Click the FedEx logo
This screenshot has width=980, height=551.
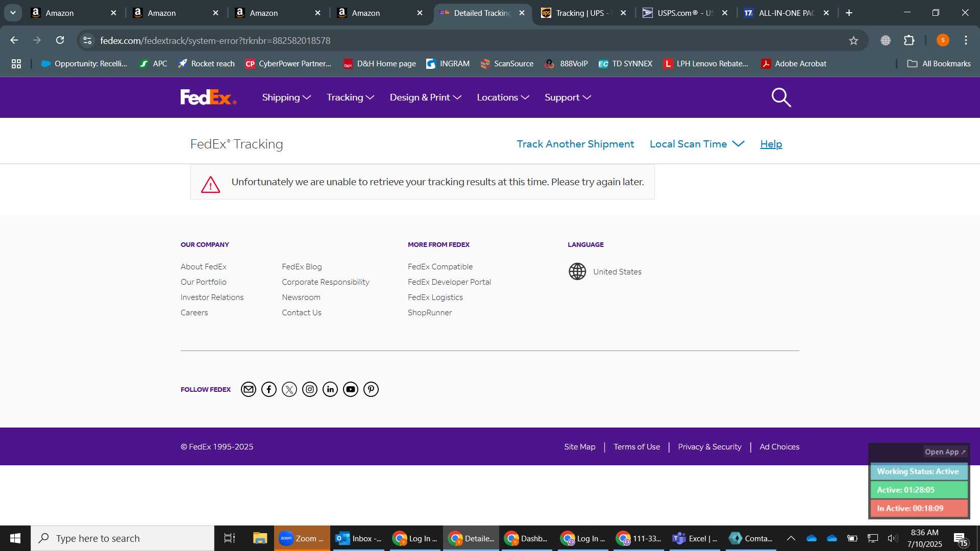(208, 97)
